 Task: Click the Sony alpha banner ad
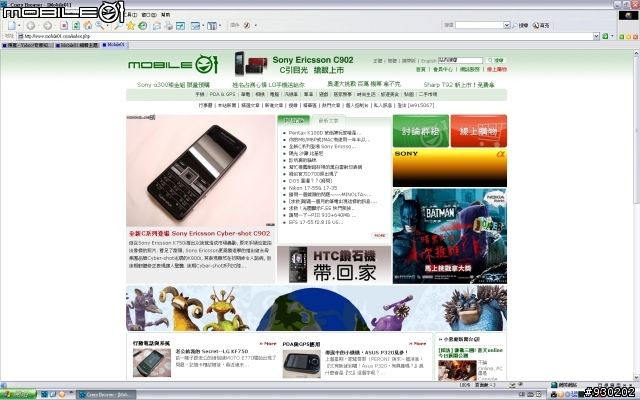(x=450, y=168)
